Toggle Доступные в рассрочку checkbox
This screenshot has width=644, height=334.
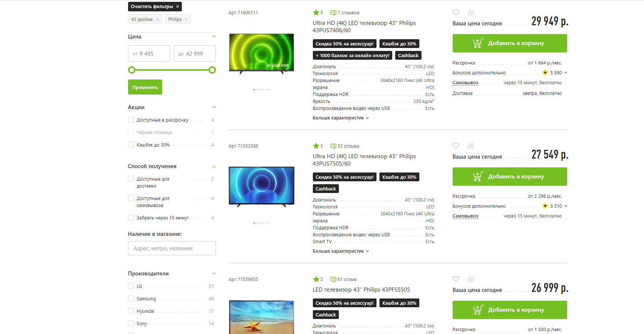pos(131,120)
